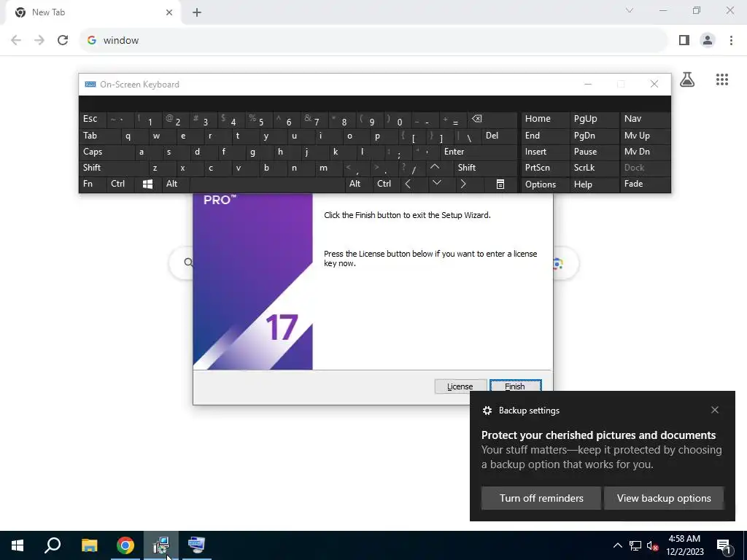Reload the Chrome page
This screenshot has width=747, height=560.
coord(63,40)
